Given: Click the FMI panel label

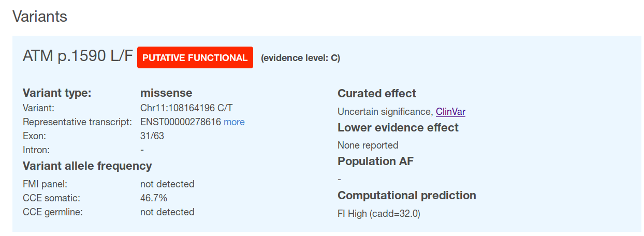Looking at the screenshot, I should coord(45,184).
